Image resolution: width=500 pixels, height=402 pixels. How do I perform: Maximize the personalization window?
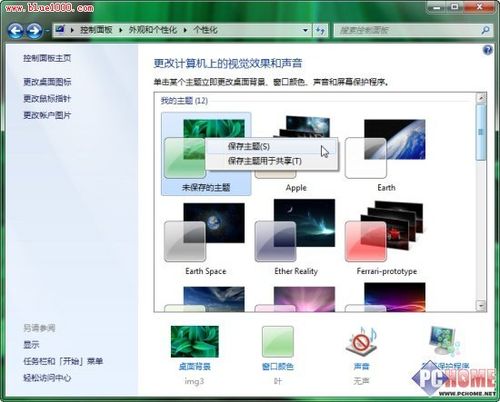click(455, 7)
